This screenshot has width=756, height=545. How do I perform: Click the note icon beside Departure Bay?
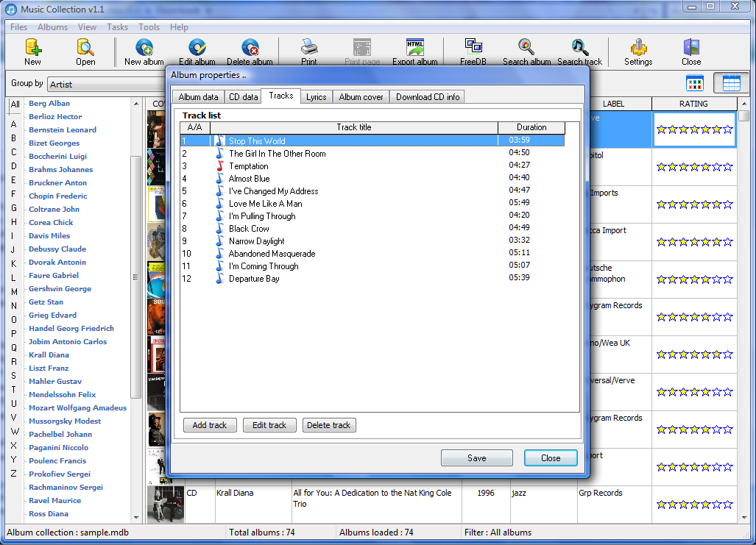tap(220, 279)
